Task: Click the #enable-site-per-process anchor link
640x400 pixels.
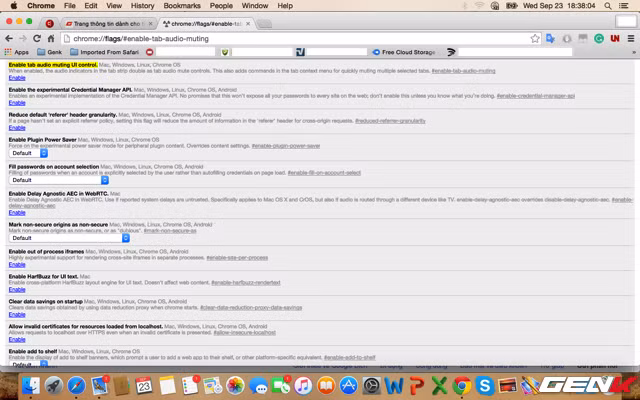Action: [238, 257]
